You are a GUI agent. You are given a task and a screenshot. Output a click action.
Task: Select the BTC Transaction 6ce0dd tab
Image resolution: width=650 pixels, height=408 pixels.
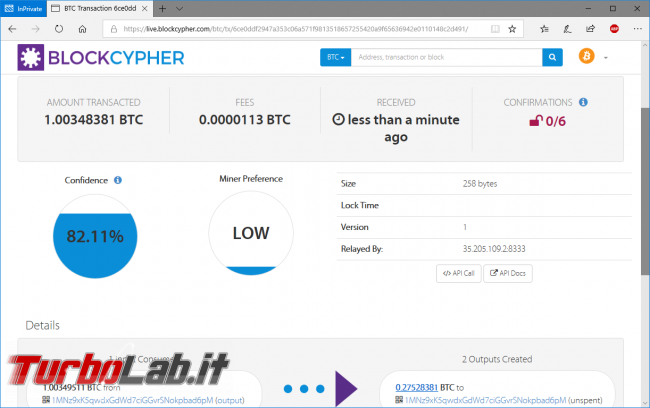coord(99,8)
